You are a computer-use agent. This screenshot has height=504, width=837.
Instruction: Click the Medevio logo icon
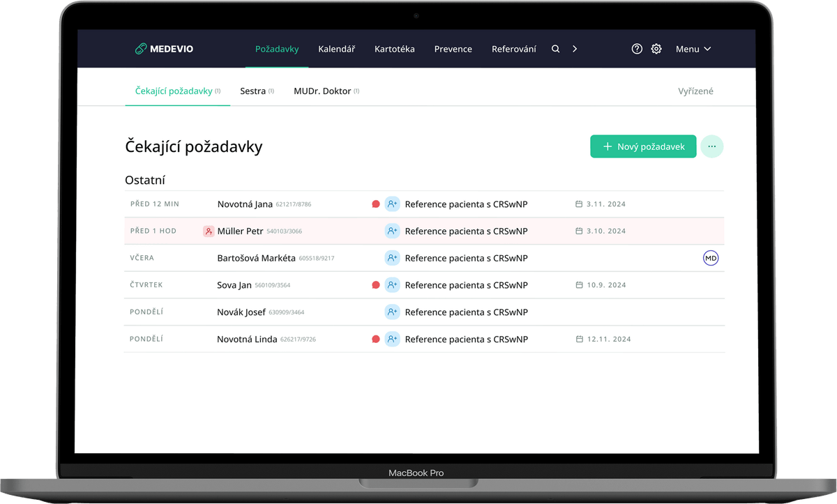tap(141, 49)
